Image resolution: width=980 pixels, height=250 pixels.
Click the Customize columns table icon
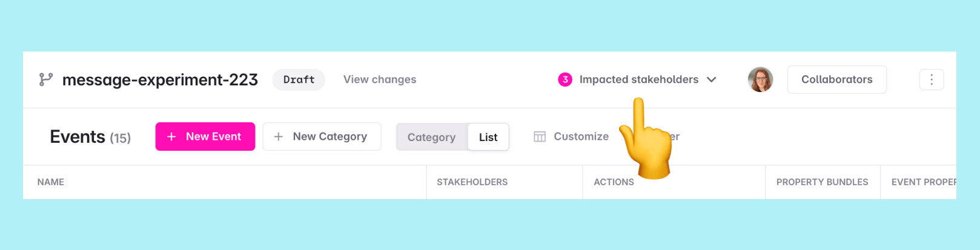pyautogui.click(x=540, y=137)
